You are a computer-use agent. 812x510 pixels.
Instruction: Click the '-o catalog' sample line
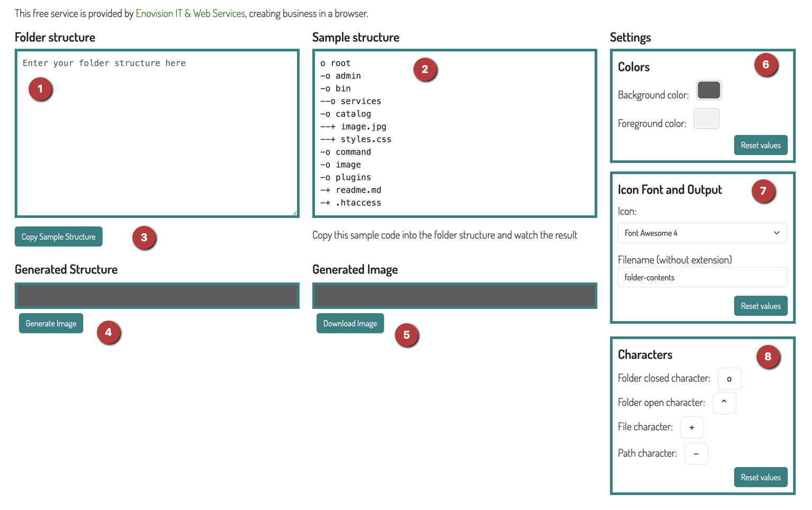click(346, 114)
